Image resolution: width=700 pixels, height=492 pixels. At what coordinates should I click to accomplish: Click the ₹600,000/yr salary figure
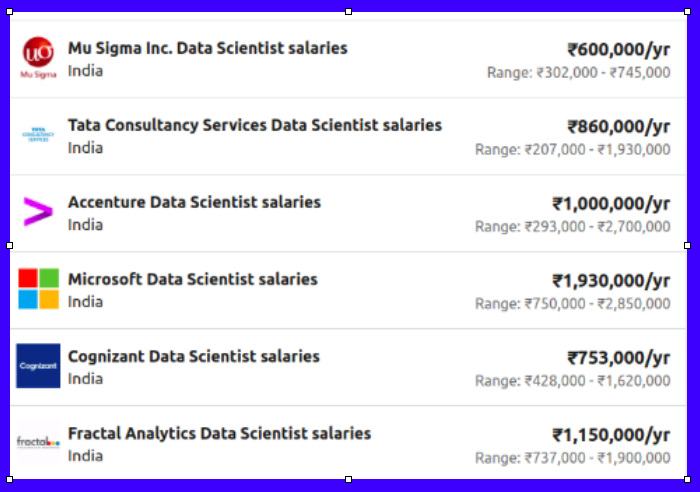[618, 49]
